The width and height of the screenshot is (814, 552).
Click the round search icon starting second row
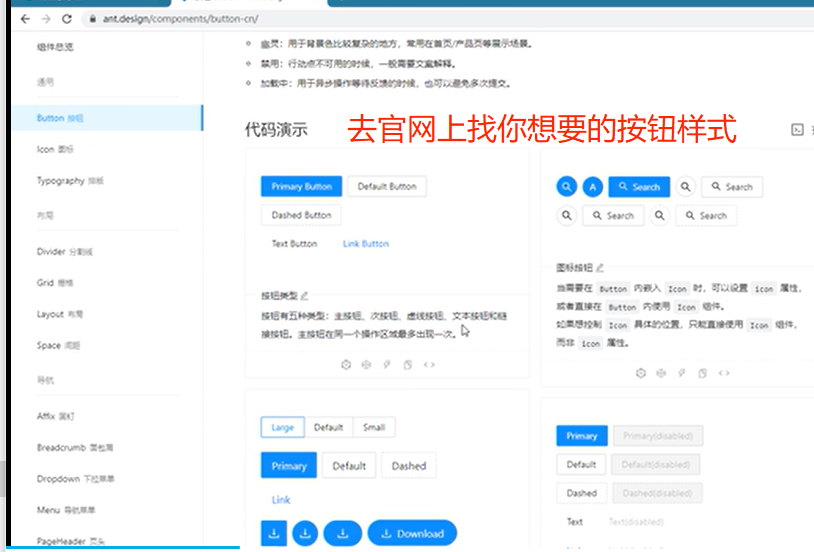[x=566, y=215]
